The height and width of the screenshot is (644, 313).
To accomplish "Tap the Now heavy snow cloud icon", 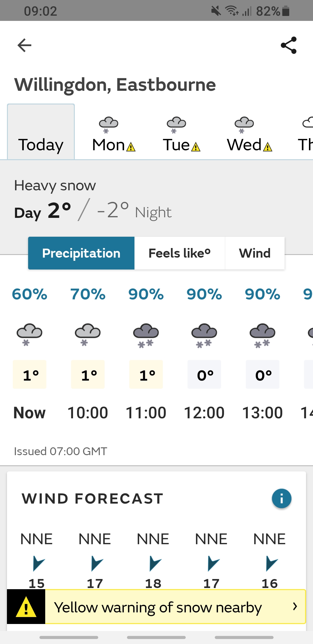I will (x=29, y=334).
